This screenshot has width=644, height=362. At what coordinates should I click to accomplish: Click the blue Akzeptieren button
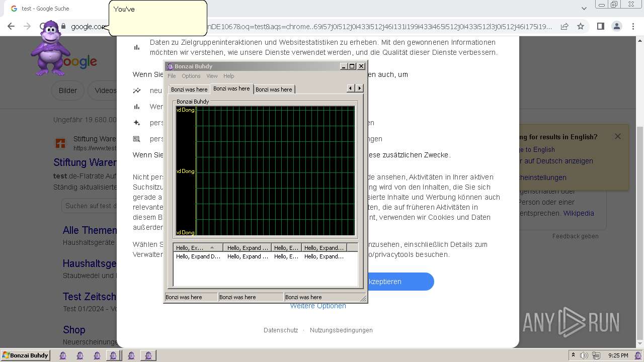pyautogui.click(x=400, y=282)
